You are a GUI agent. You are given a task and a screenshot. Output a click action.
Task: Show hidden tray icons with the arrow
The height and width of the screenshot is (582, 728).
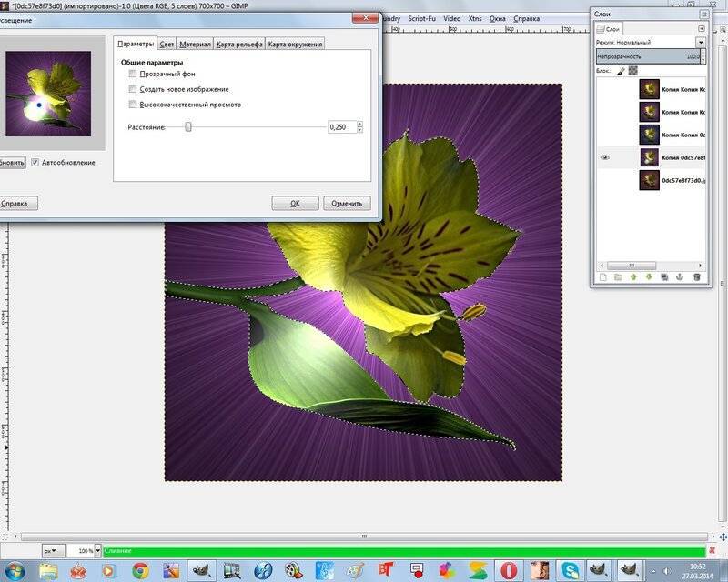pyautogui.click(x=653, y=571)
